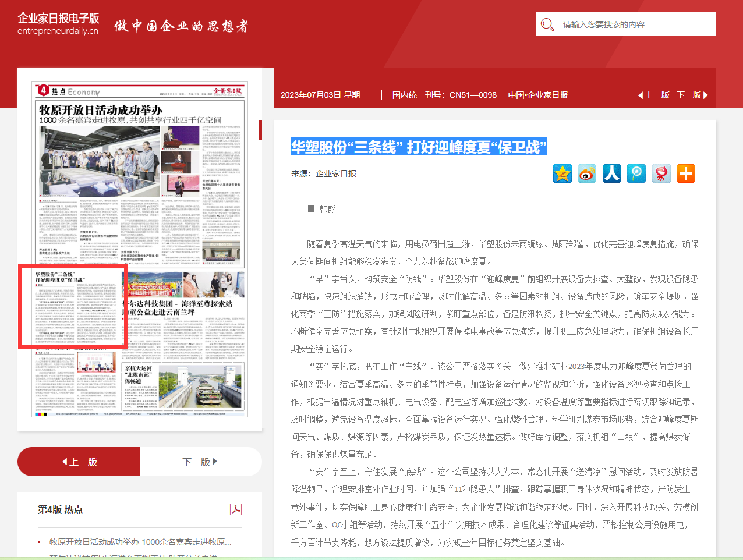Select 京杭大运河 article on newspaper page
This screenshot has width=743, height=560.
coord(139,374)
